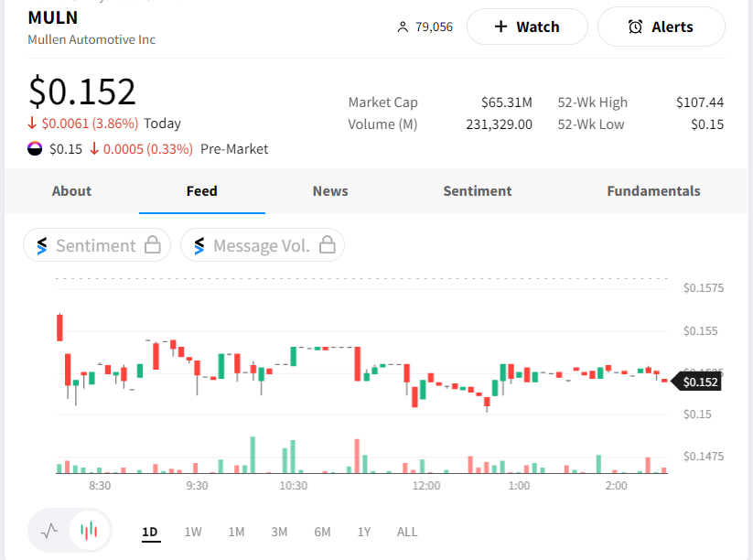Click the Stocktwits logo beside Sentiment
Image resolution: width=753 pixels, height=560 pixels.
pos(41,245)
